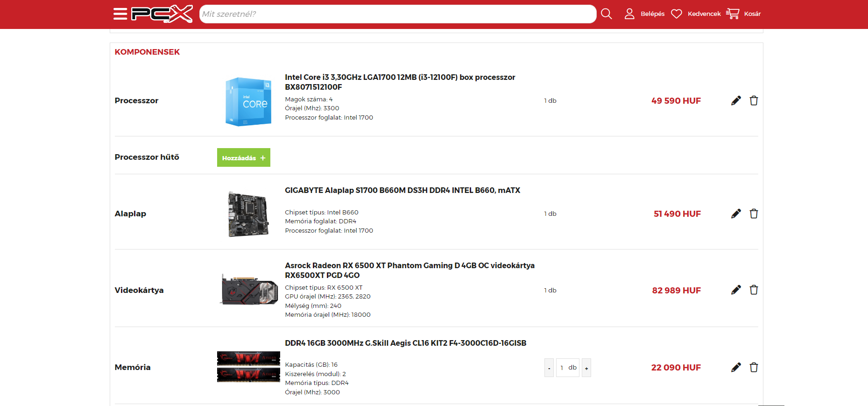Click the Processzor hűtő row label
Screen dimensions: 868x406
click(x=147, y=157)
